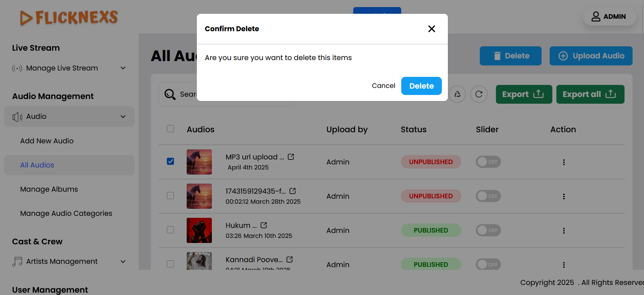Click the ADMIN user profile icon
The height and width of the screenshot is (295, 644).
(x=596, y=16)
